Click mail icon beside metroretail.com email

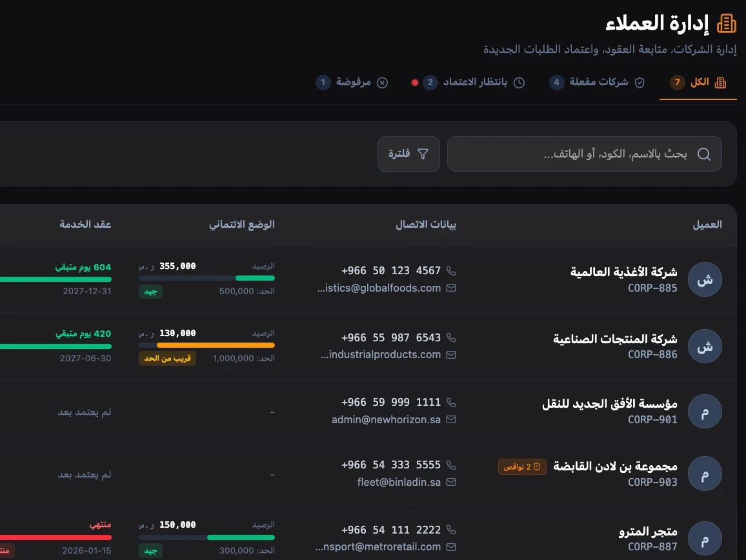point(451,547)
